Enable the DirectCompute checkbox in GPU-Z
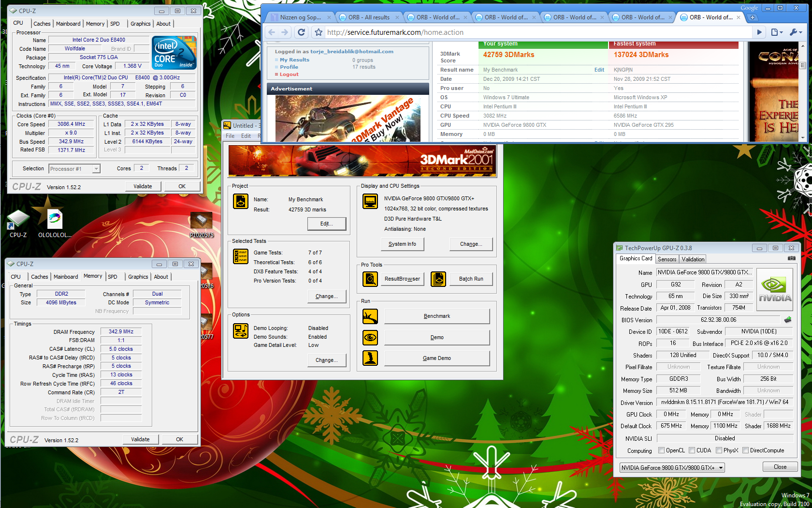Image resolution: width=812 pixels, height=508 pixels. [x=745, y=450]
